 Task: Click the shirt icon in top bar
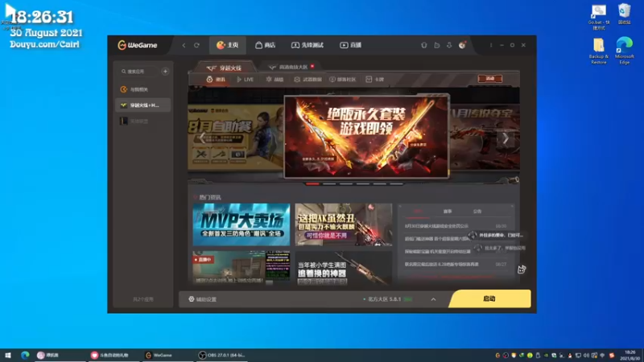coord(424,45)
